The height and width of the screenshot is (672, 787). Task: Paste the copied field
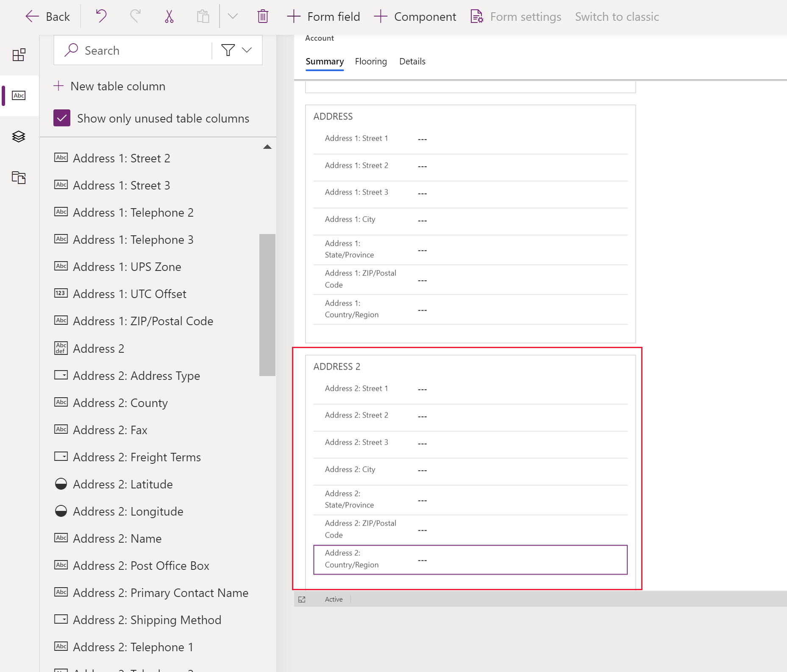(203, 16)
